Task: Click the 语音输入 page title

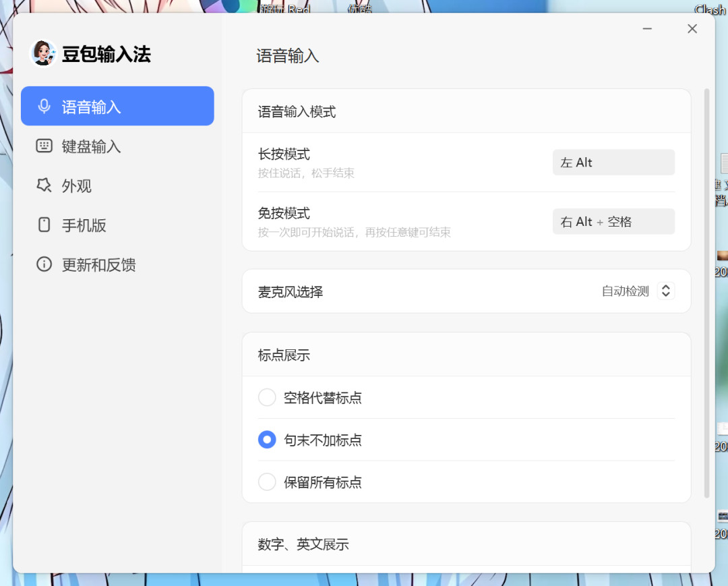Action: coord(287,56)
